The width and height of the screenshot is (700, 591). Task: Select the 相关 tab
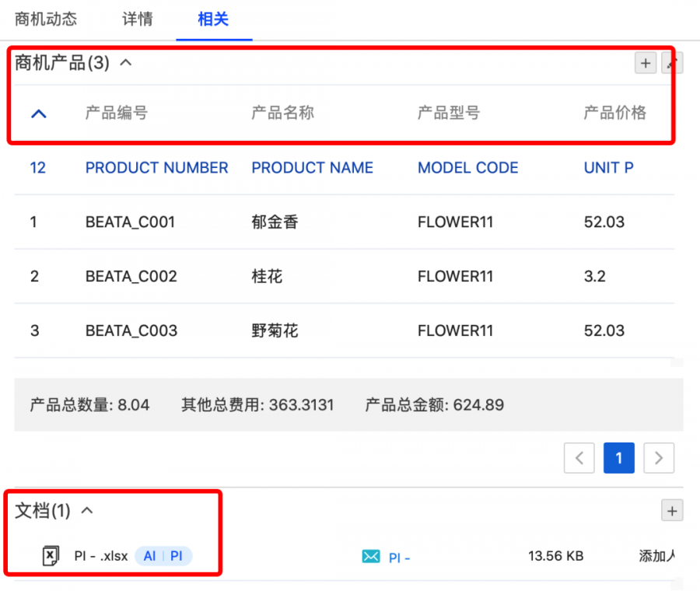coord(213,19)
